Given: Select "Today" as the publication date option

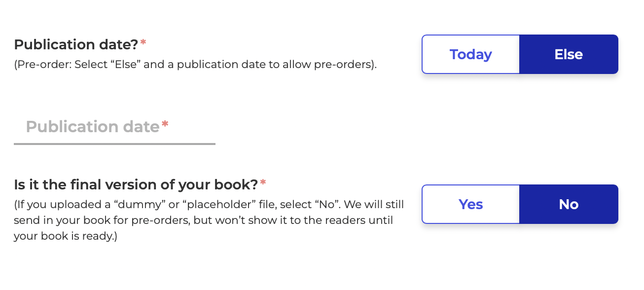Looking at the screenshot, I should point(470,54).
